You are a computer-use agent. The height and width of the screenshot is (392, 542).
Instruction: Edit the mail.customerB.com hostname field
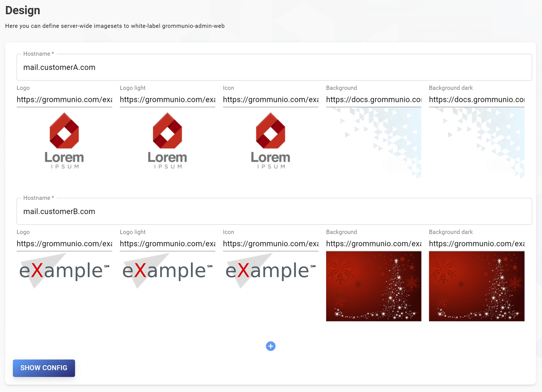tap(274, 211)
